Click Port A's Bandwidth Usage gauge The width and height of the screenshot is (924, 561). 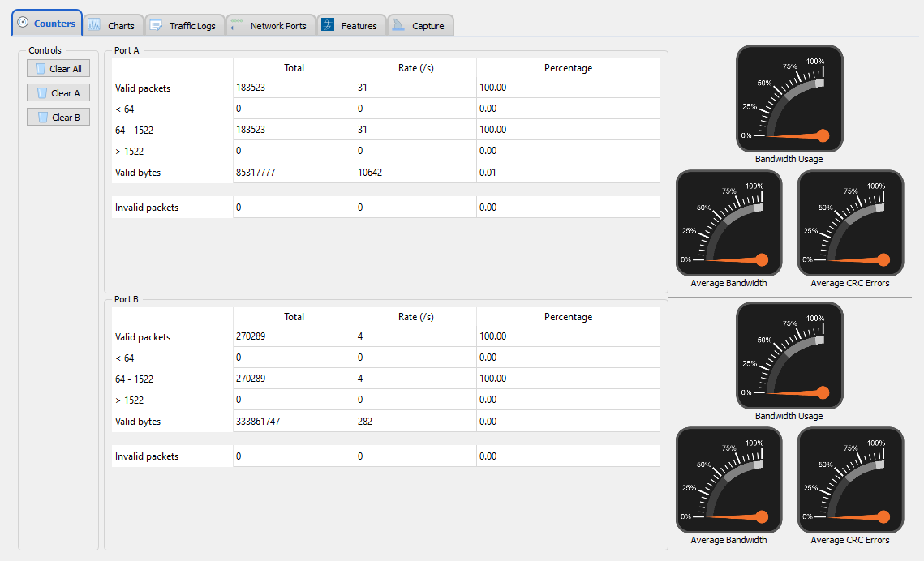tap(789, 98)
